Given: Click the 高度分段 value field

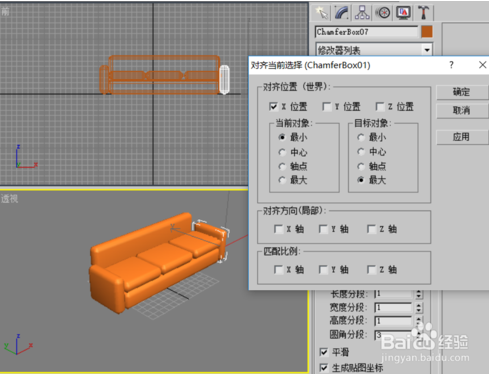Looking at the screenshot, I should click(x=393, y=321).
